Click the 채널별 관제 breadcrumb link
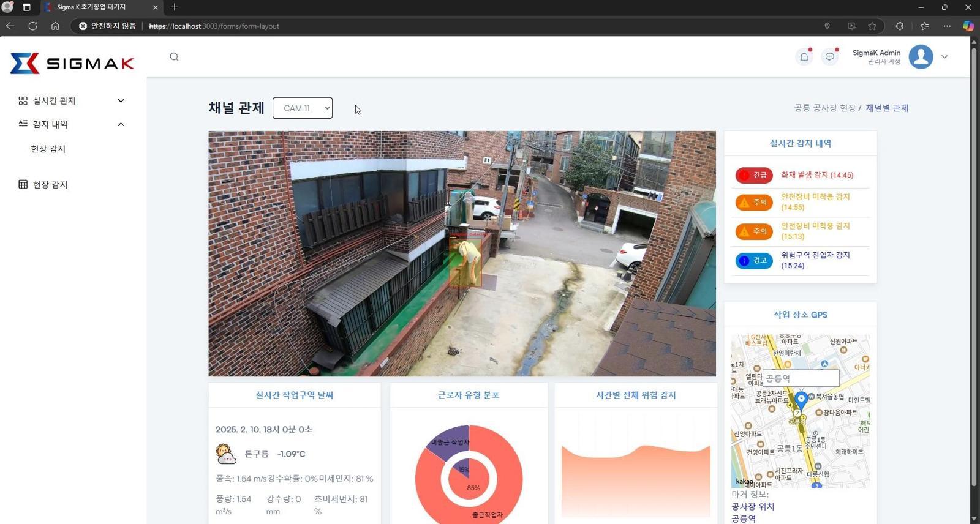 (886, 108)
